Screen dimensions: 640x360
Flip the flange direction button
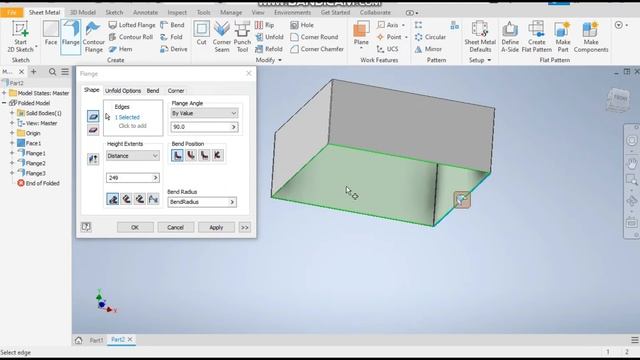(x=93, y=159)
